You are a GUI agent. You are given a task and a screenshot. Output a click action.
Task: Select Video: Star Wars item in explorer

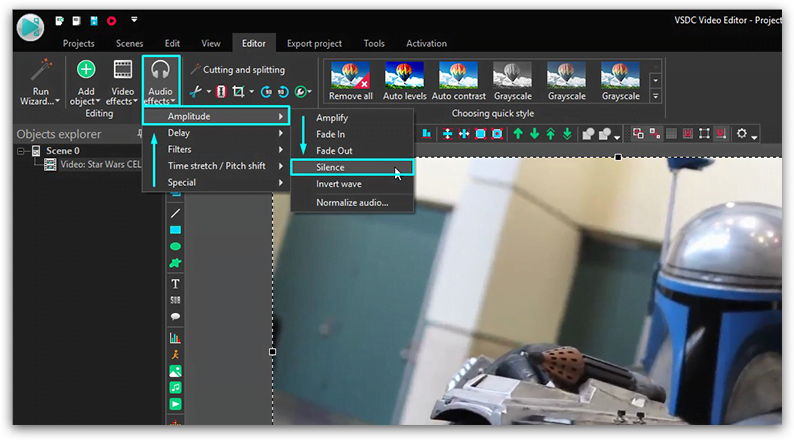click(x=100, y=164)
